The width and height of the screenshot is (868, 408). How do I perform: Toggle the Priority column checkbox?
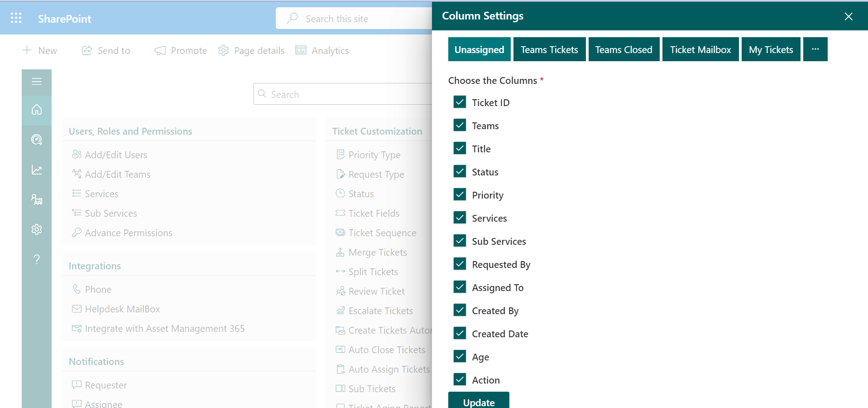click(x=460, y=194)
